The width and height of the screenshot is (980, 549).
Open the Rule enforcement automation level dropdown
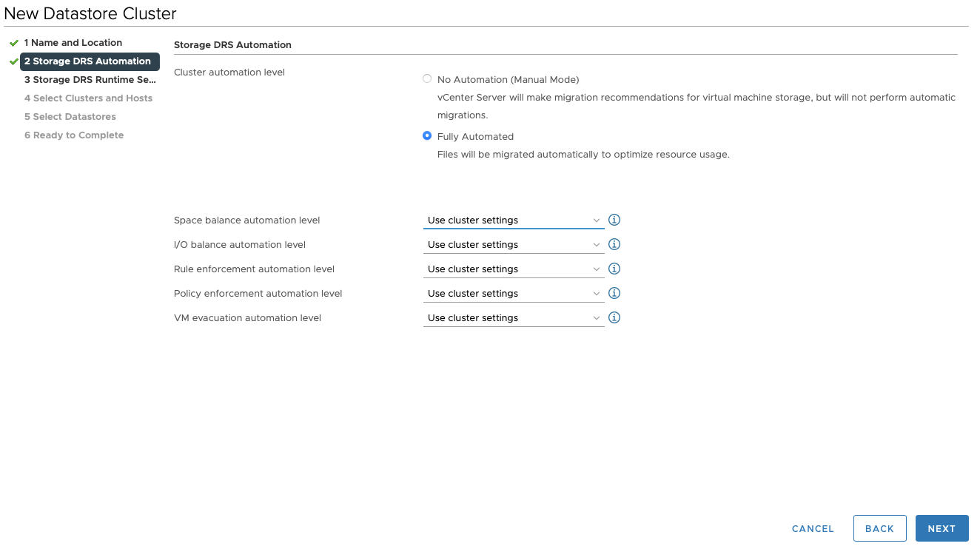514,269
